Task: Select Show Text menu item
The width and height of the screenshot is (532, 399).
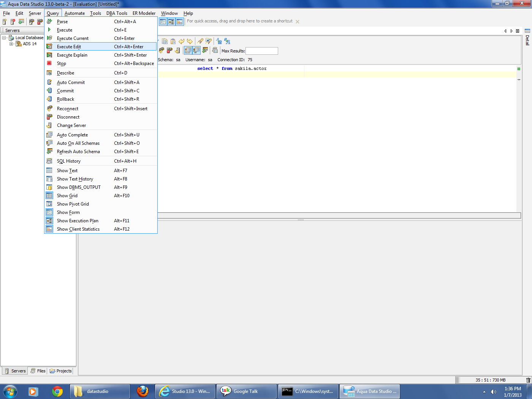Action: 101,171
